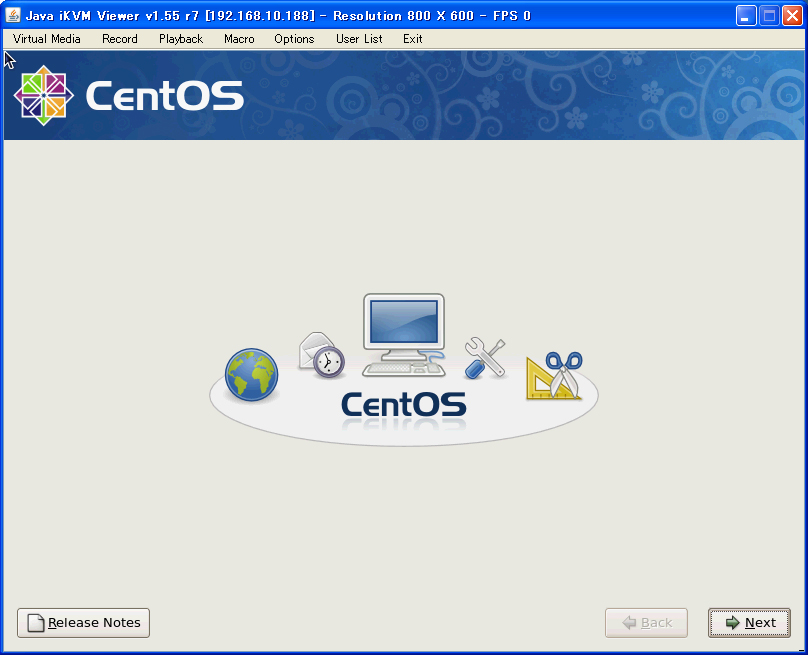
Task: Click the wrench and screwdriver icon
Action: [x=485, y=358]
